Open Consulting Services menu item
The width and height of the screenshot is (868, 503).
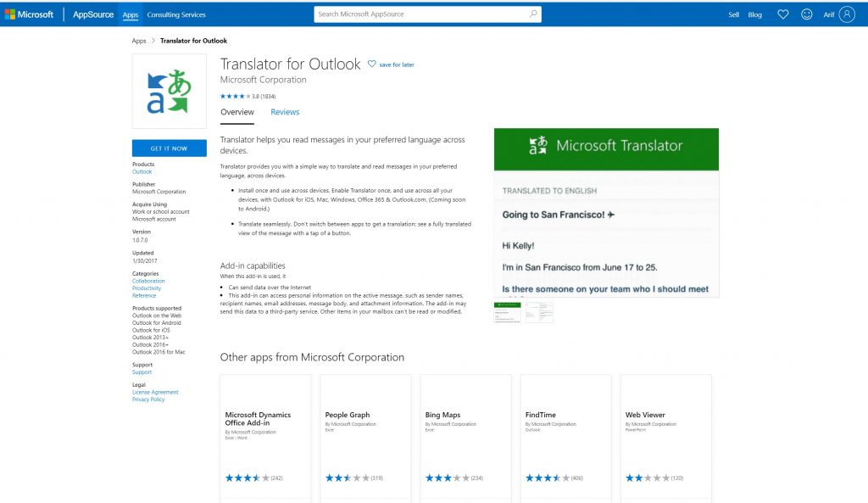click(x=176, y=15)
